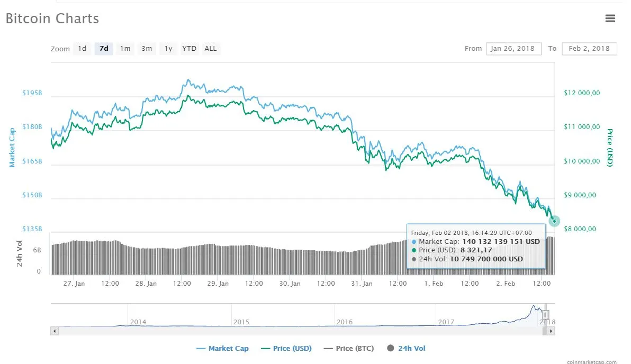Click the 27. Jan x-axis label
The image size is (631, 364).
(x=74, y=283)
